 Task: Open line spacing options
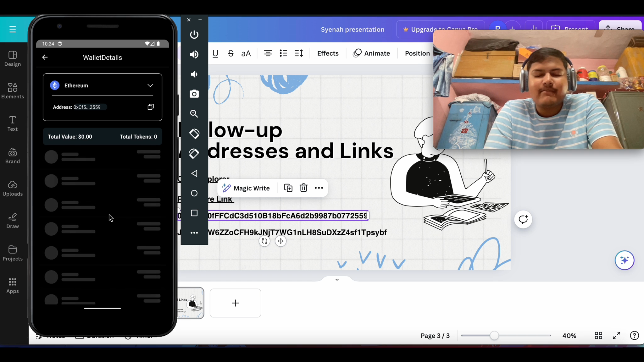(299, 53)
